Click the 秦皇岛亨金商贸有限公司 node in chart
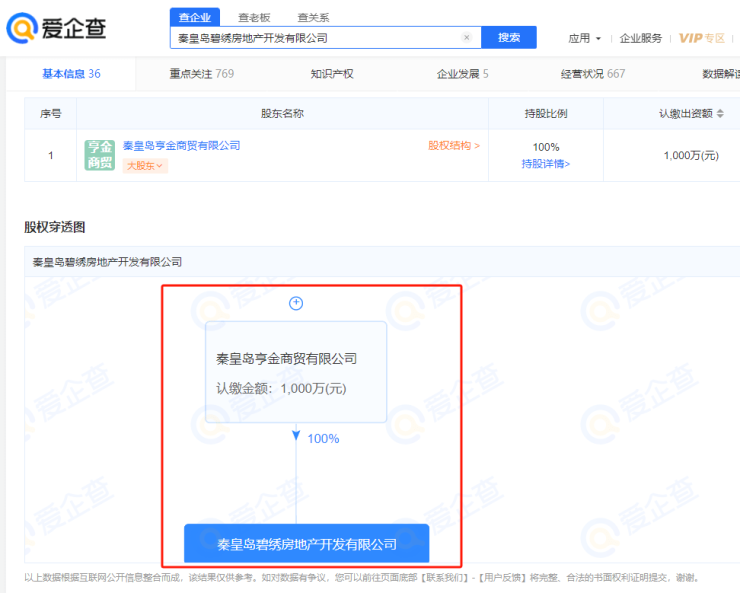 pyautogui.click(x=296, y=372)
